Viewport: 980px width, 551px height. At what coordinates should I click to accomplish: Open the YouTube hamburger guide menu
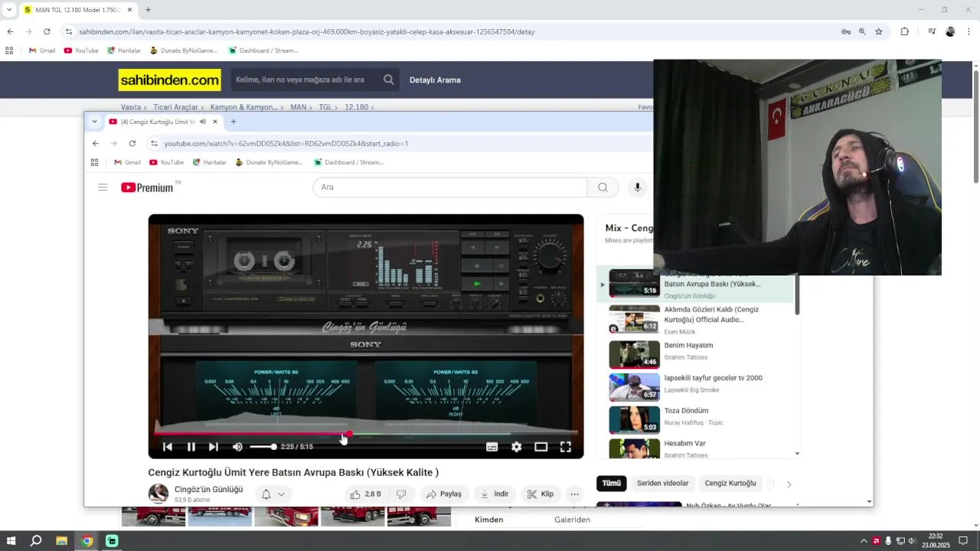(103, 187)
